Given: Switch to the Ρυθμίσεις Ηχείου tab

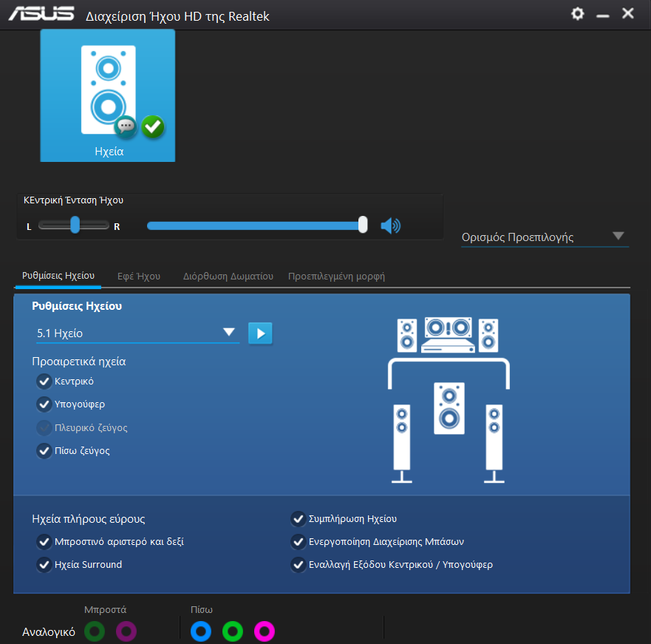Looking at the screenshot, I should pos(58,276).
